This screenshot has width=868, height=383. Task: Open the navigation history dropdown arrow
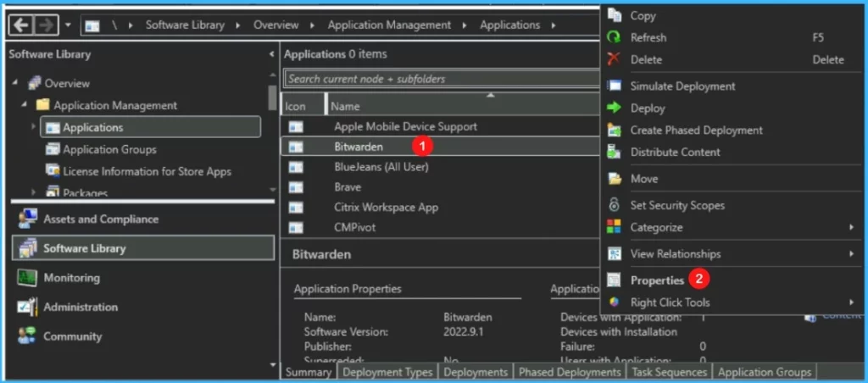[68, 25]
